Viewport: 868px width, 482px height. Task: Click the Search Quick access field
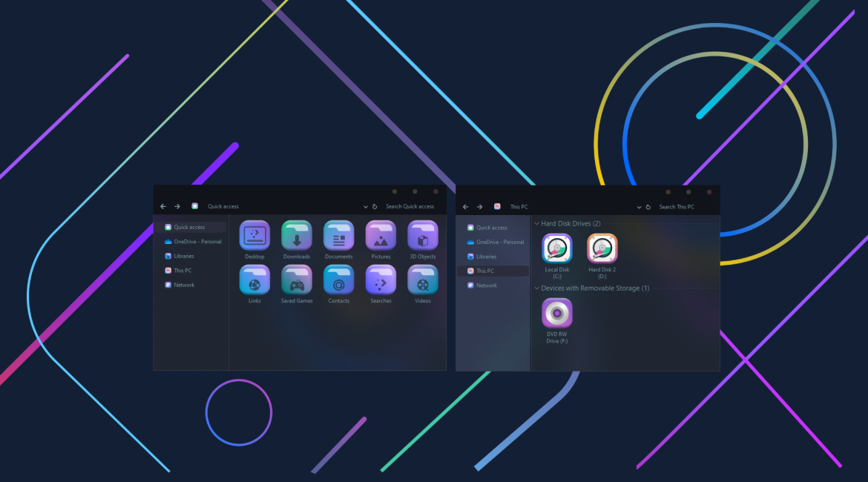pyautogui.click(x=410, y=207)
